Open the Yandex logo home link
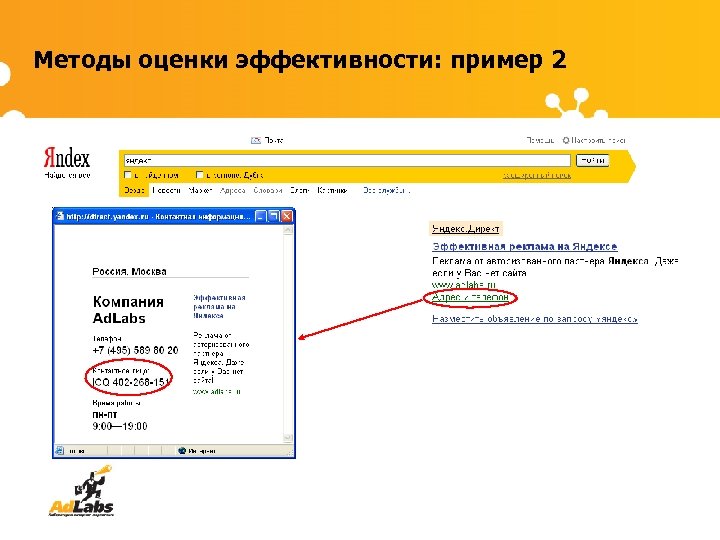 click(x=67, y=158)
